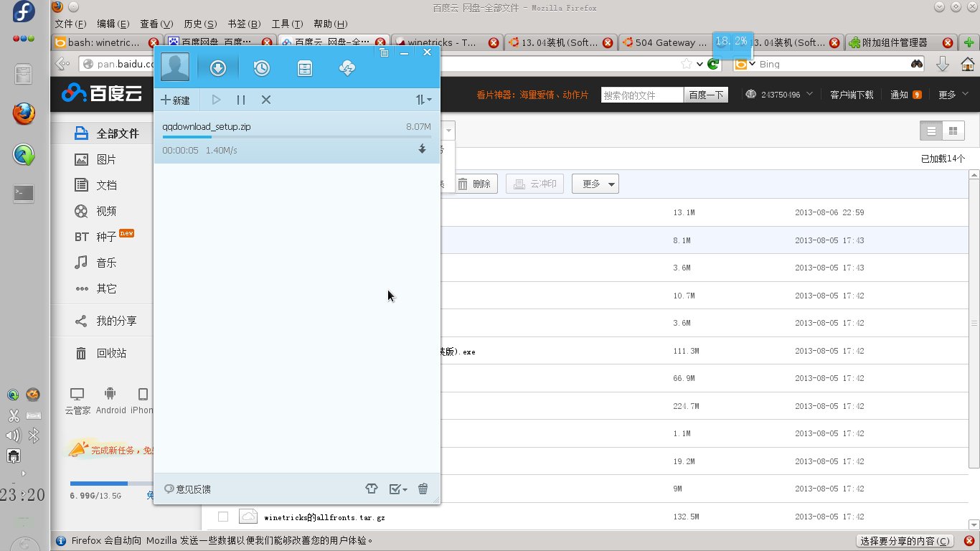980x551 pixels.
Task: Open the downloads tab in the Baidu client
Action: (x=218, y=68)
